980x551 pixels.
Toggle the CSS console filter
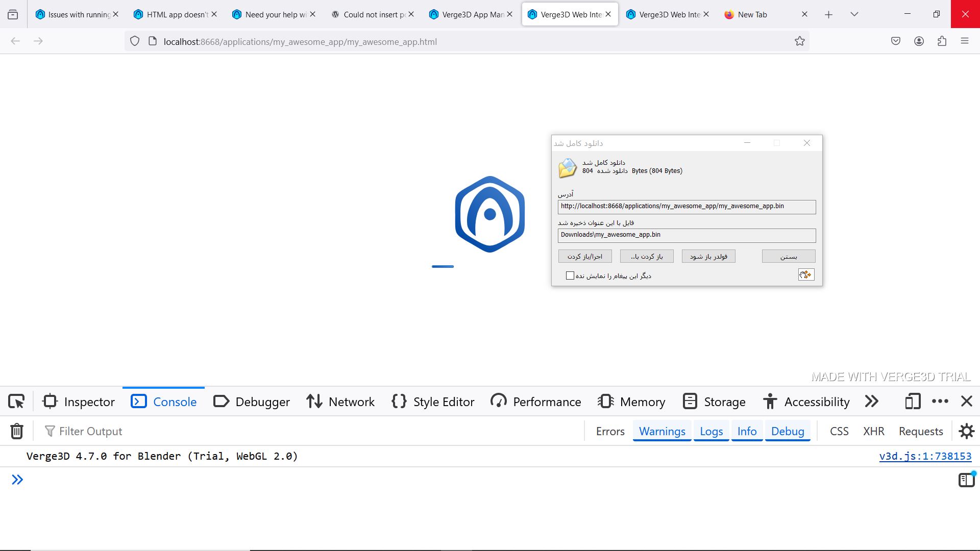(x=839, y=432)
